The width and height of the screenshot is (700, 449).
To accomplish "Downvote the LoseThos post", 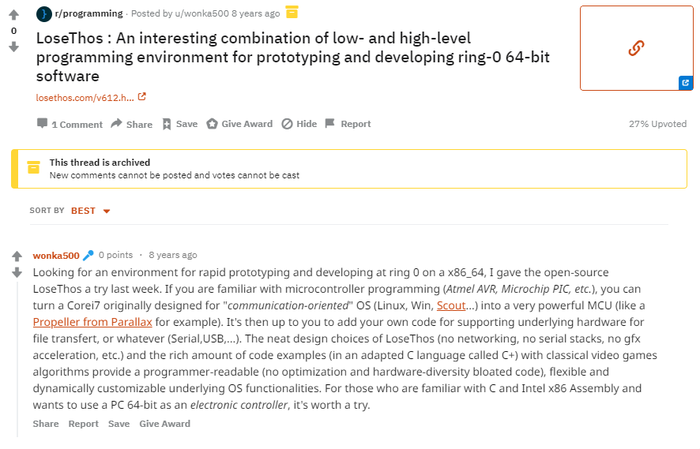I will click(14, 46).
